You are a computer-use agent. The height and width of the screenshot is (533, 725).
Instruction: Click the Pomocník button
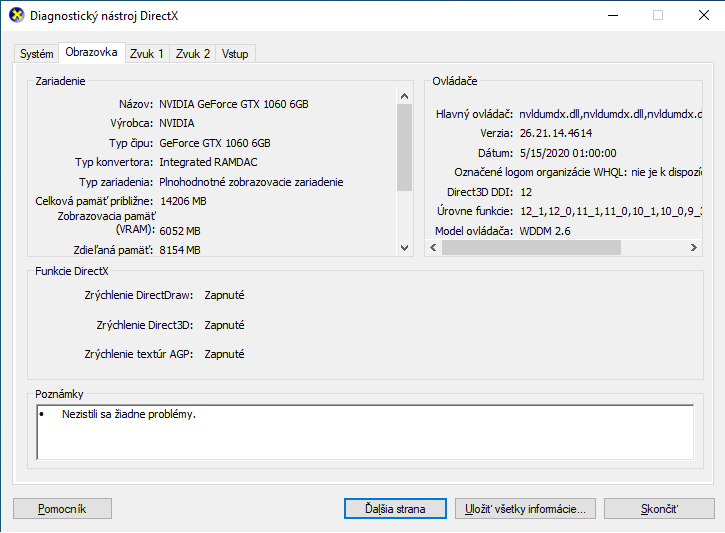[x=62, y=508]
